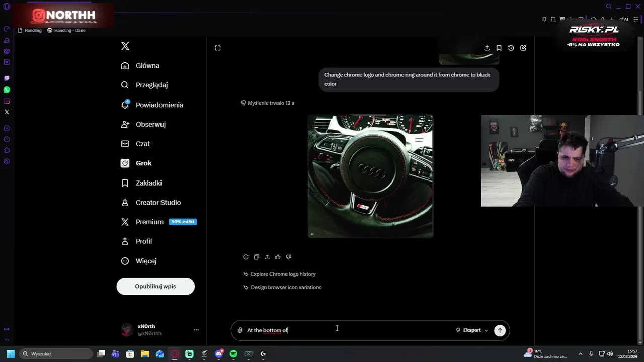Take snapshot with Opera toolbar icon
Image resolution: width=644 pixels, height=362 pixels.
click(553, 19)
